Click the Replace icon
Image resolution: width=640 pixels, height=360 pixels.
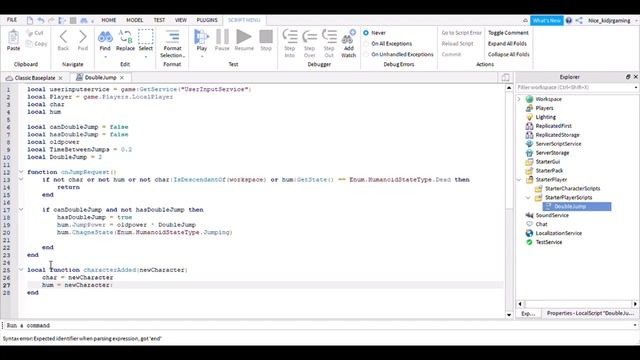tap(125, 37)
